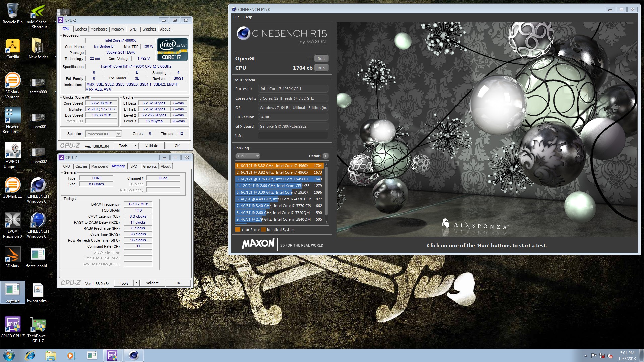Click Validate in top CPU-Z window
The height and width of the screenshot is (362, 644).
point(152,146)
